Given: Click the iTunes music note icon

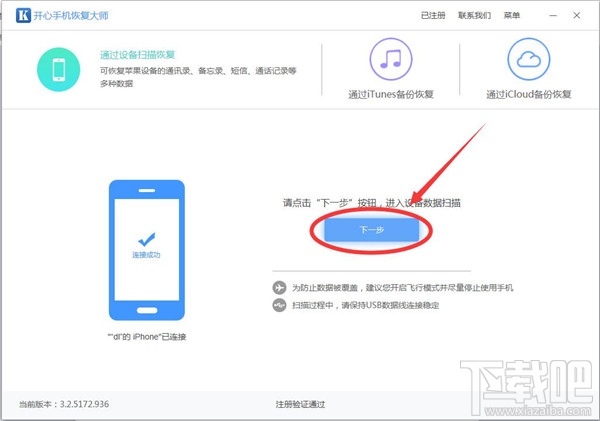Looking at the screenshot, I should pyautogui.click(x=391, y=60).
